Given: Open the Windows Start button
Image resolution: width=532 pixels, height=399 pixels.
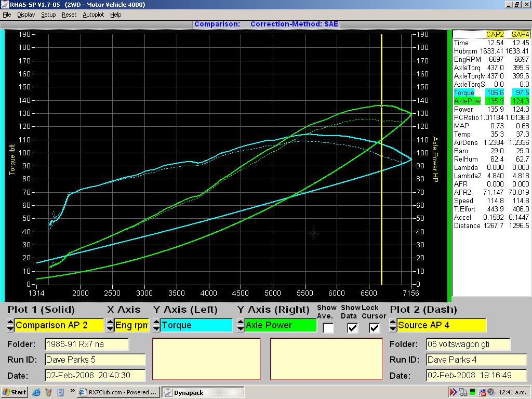Looking at the screenshot, I should pos(14,392).
